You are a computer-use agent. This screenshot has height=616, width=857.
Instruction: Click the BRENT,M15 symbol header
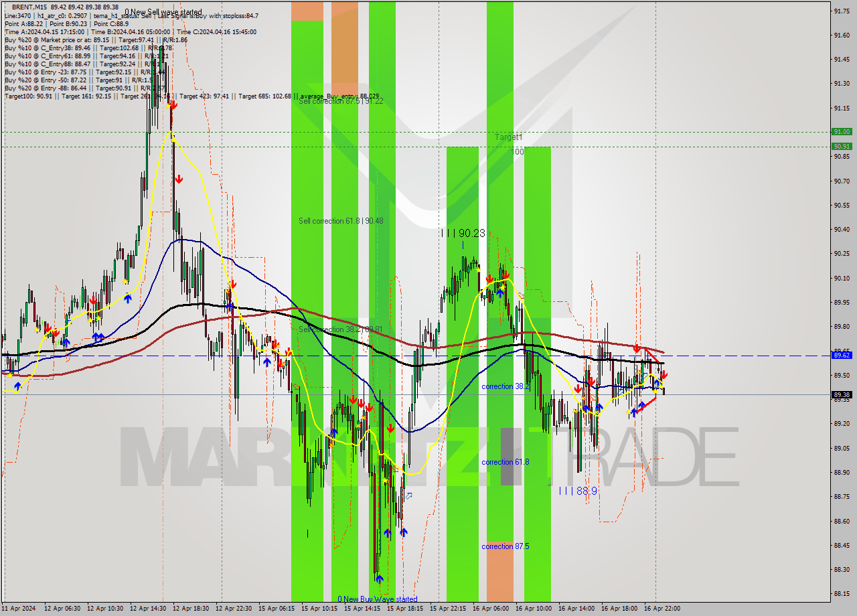65,7
